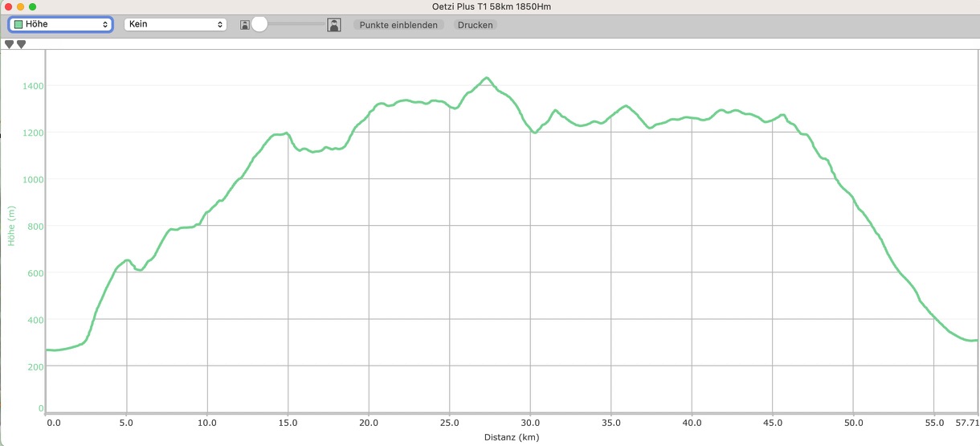
Task: Click the round slider thumb in the toolbar
Action: [259, 25]
